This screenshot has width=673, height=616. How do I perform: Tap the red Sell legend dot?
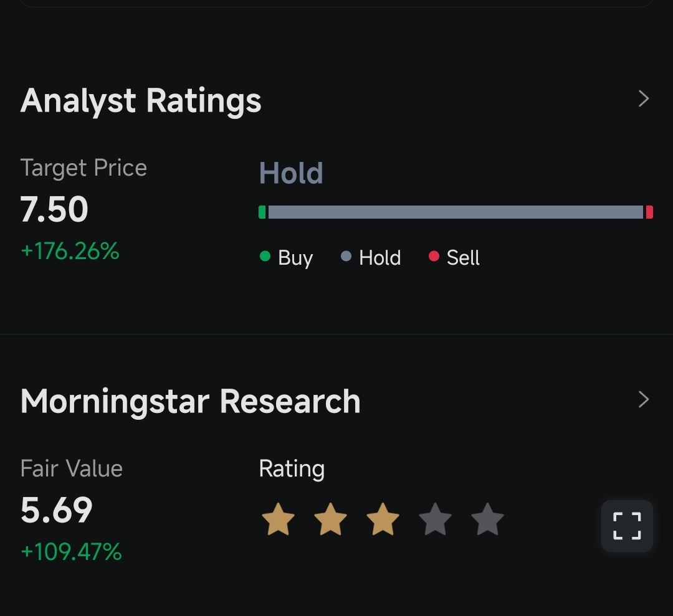tap(434, 256)
